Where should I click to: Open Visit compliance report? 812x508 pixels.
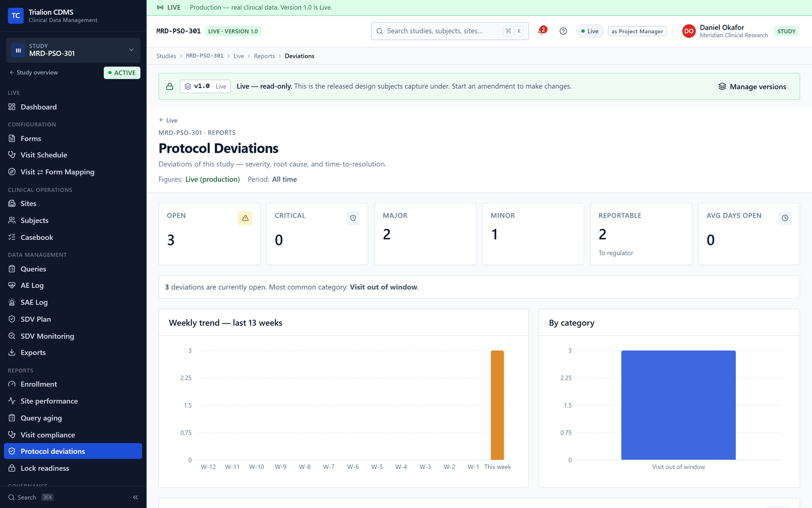(x=73, y=435)
